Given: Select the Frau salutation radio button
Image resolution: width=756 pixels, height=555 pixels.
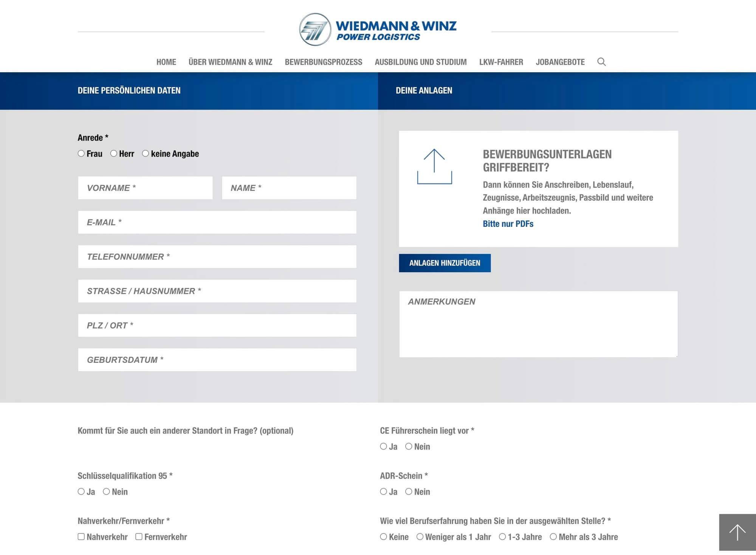Looking at the screenshot, I should point(81,153).
